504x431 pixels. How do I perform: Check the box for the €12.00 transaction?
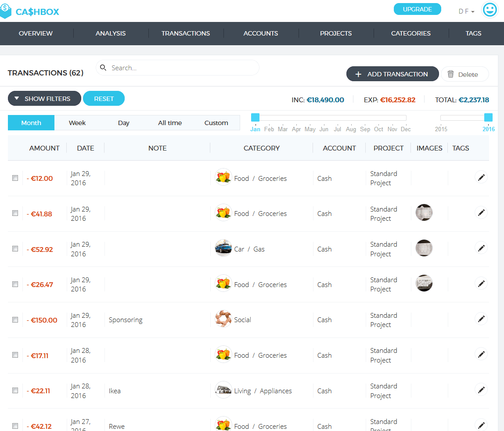[15, 178]
